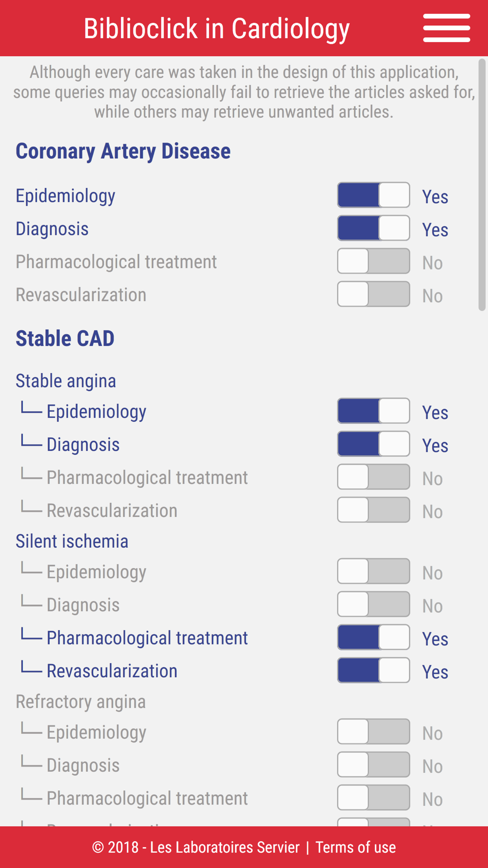Open the Terms of use link

point(355,847)
